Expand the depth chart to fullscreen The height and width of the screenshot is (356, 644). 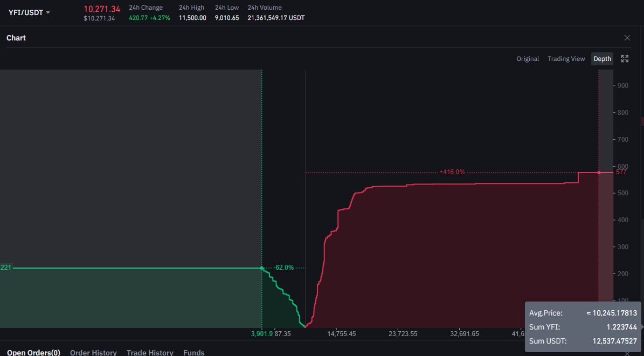click(x=625, y=58)
